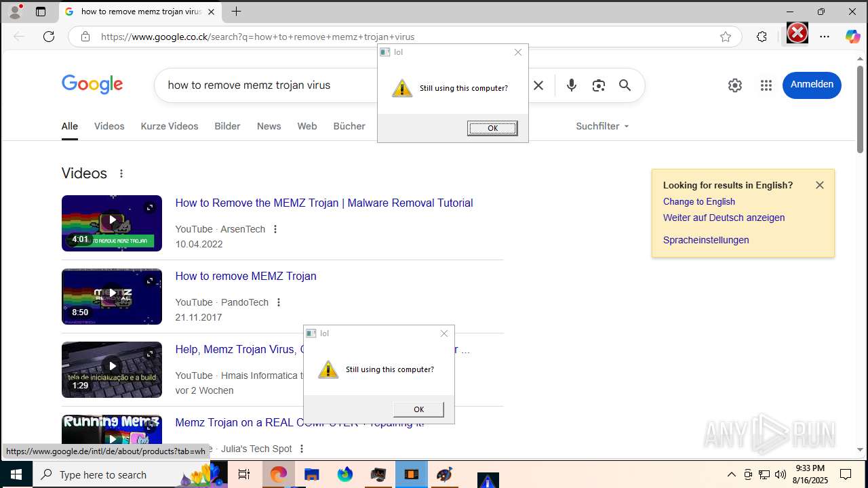Open the browser profile icon
Screen dimensions: 868x488
click(x=15, y=11)
